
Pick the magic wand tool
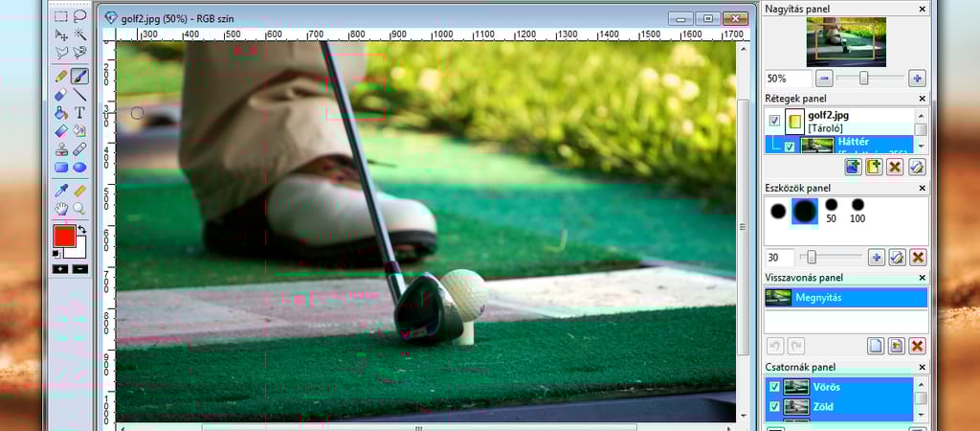[x=79, y=34]
